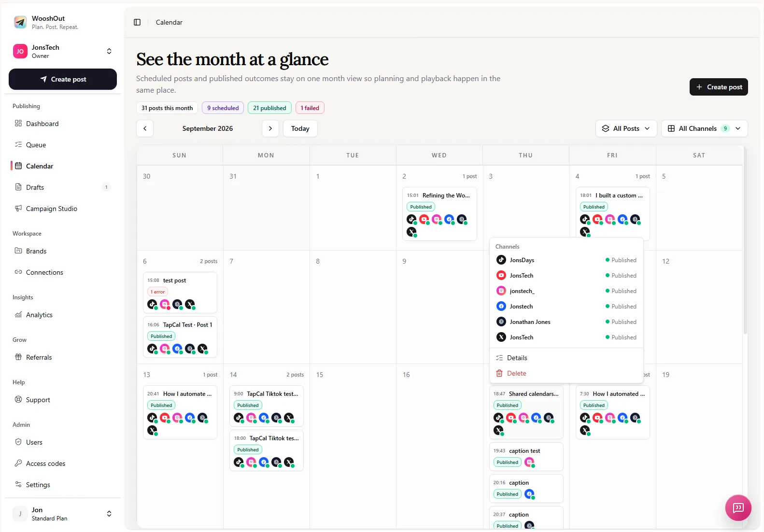This screenshot has width=764, height=532.
Task: Click the Facebook icon beside Jonstech
Action: pyautogui.click(x=501, y=306)
